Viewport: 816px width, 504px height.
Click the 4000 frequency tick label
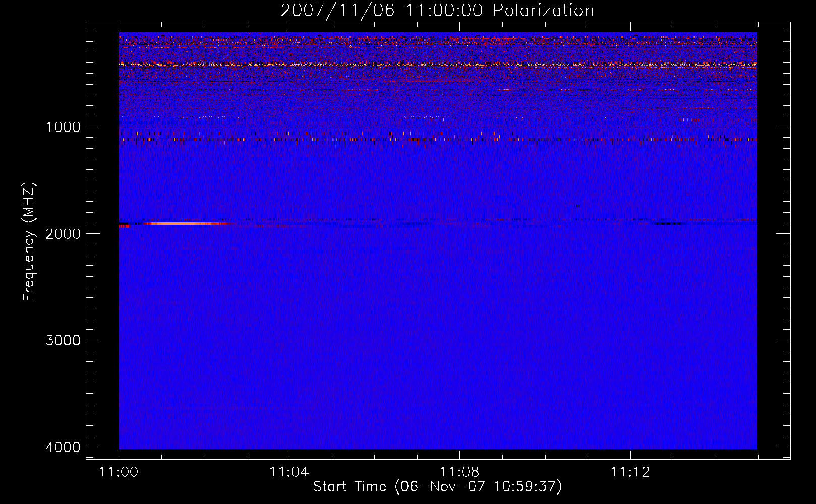tap(63, 447)
